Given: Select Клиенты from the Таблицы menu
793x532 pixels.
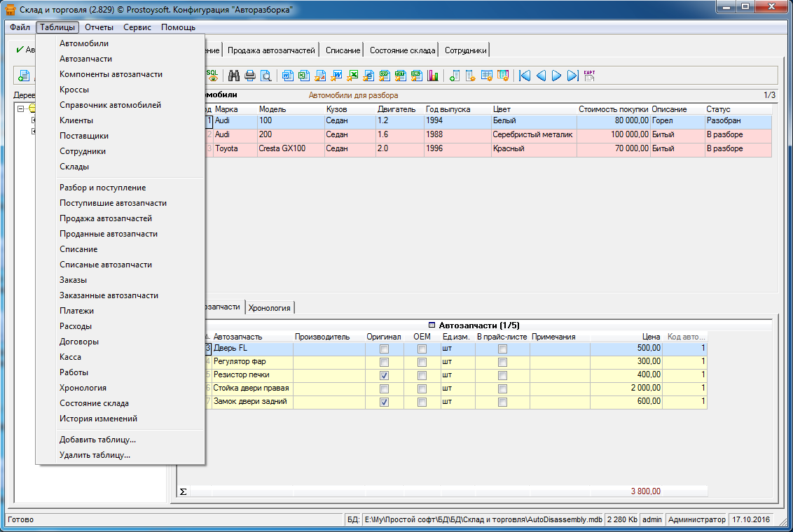Looking at the screenshot, I should (x=76, y=120).
